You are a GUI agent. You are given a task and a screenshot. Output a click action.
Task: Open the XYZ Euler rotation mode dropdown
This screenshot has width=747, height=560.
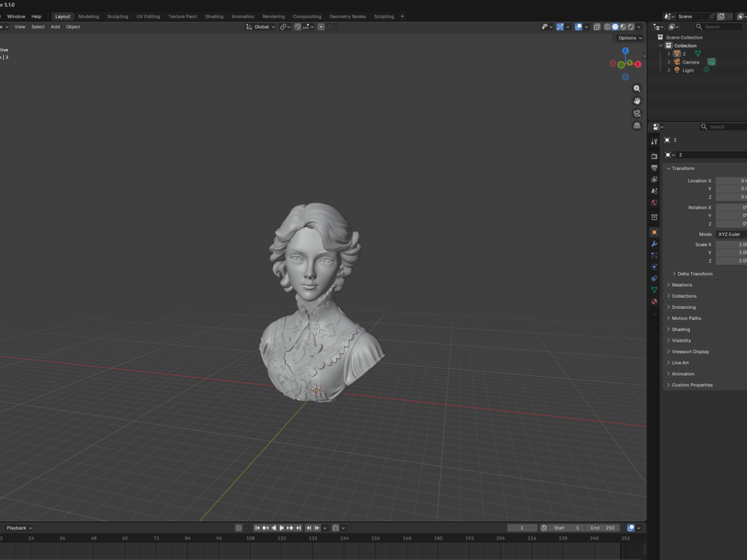tap(731, 234)
